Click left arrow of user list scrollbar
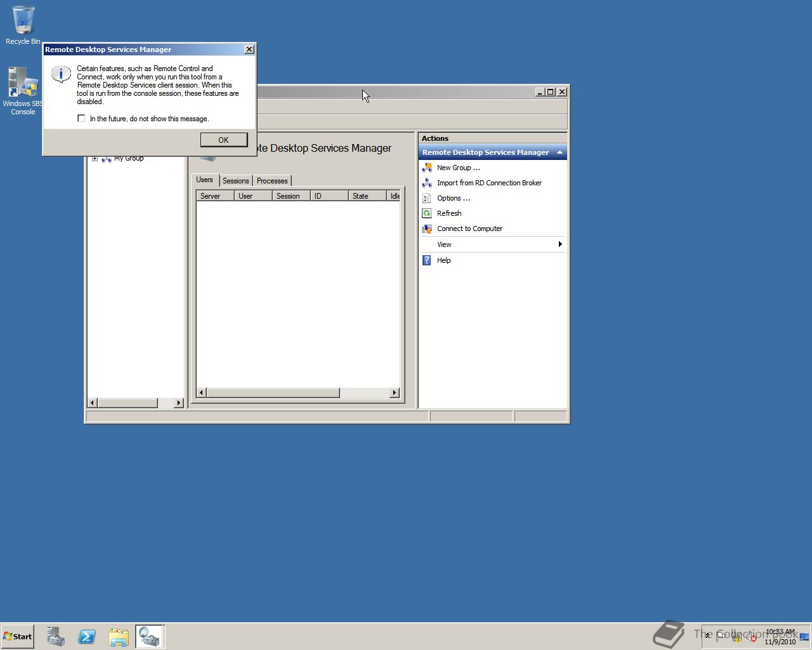 coord(202,393)
